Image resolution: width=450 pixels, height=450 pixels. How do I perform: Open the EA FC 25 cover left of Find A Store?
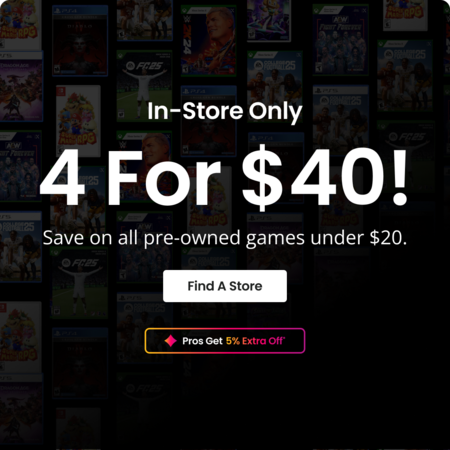(x=80, y=283)
